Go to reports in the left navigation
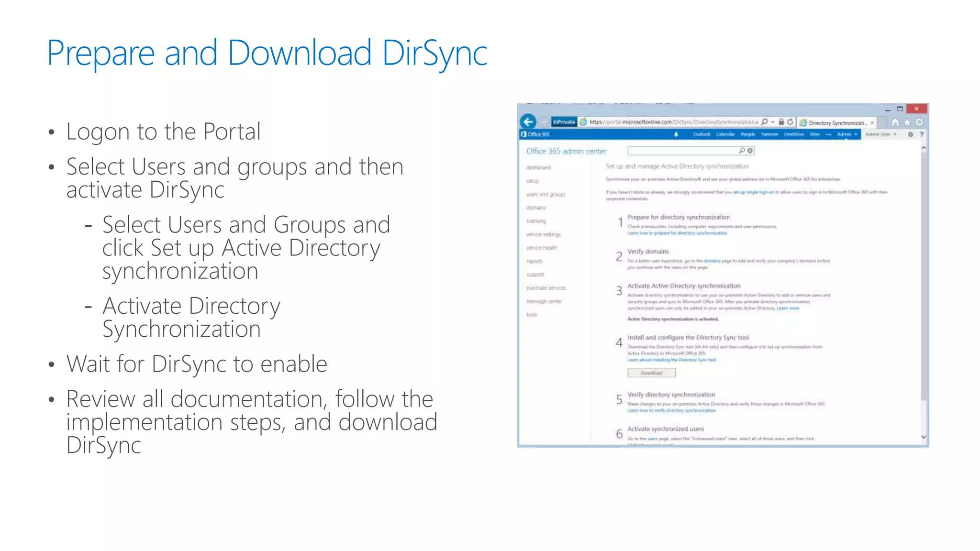980x551 pixels. coord(534,261)
